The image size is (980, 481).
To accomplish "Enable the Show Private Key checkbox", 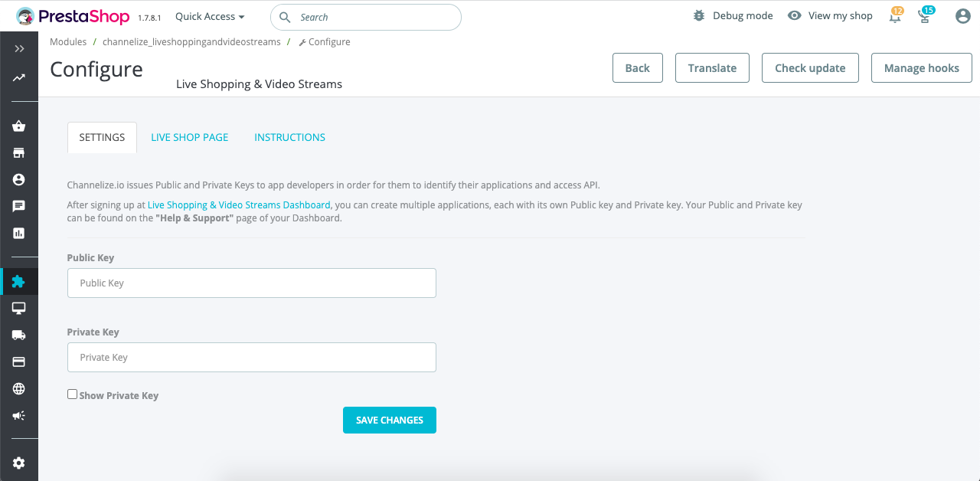I will tap(72, 394).
